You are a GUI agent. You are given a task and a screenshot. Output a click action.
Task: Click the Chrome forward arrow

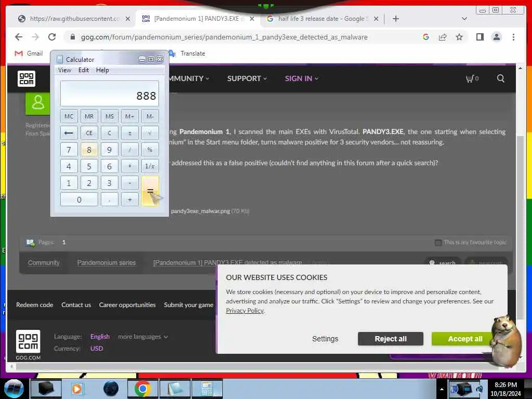coord(35,37)
